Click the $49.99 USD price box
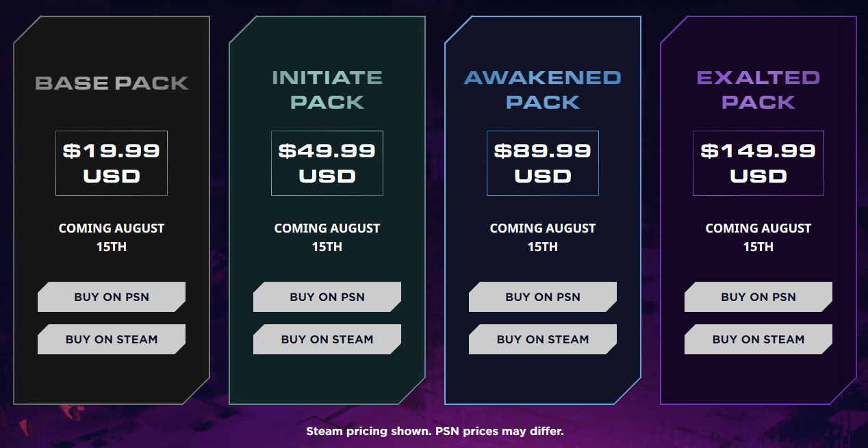 [327, 163]
